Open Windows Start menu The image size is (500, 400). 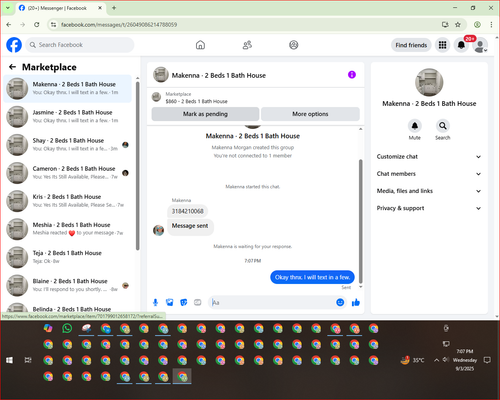(x=9, y=360)
